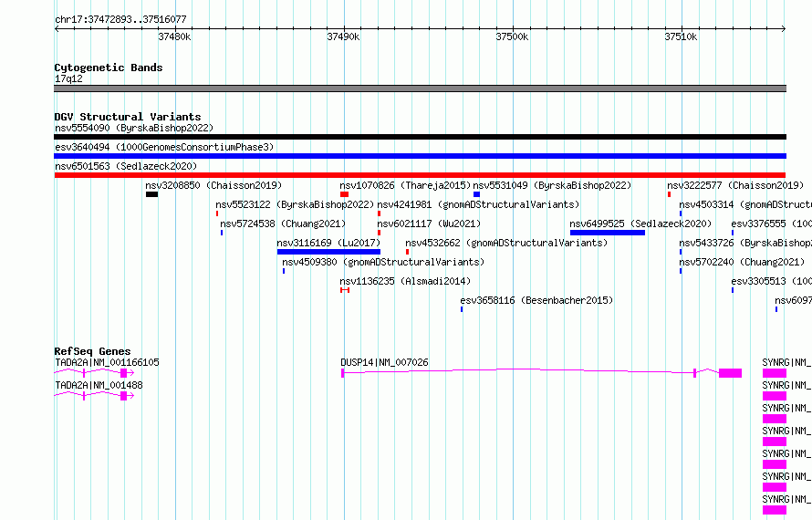
Task: Open variant nsv3208850 (Chaisson2019) label
Action: click(x=213, y=185)
